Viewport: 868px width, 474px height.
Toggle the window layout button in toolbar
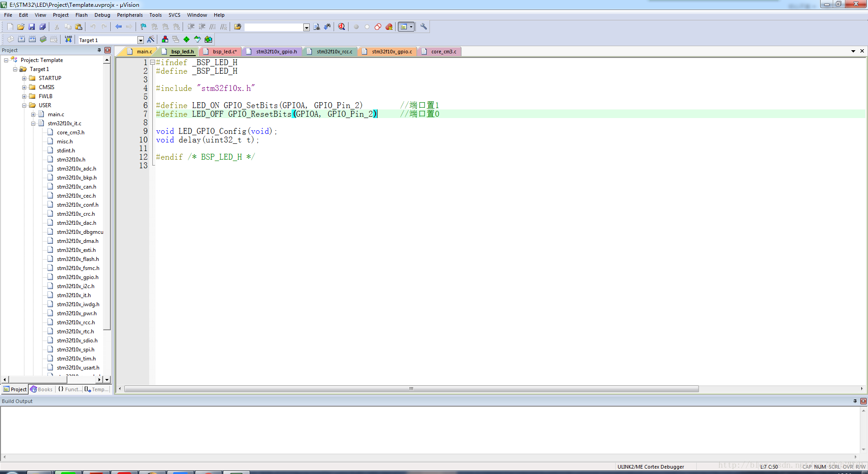click(x=406, y=27)
